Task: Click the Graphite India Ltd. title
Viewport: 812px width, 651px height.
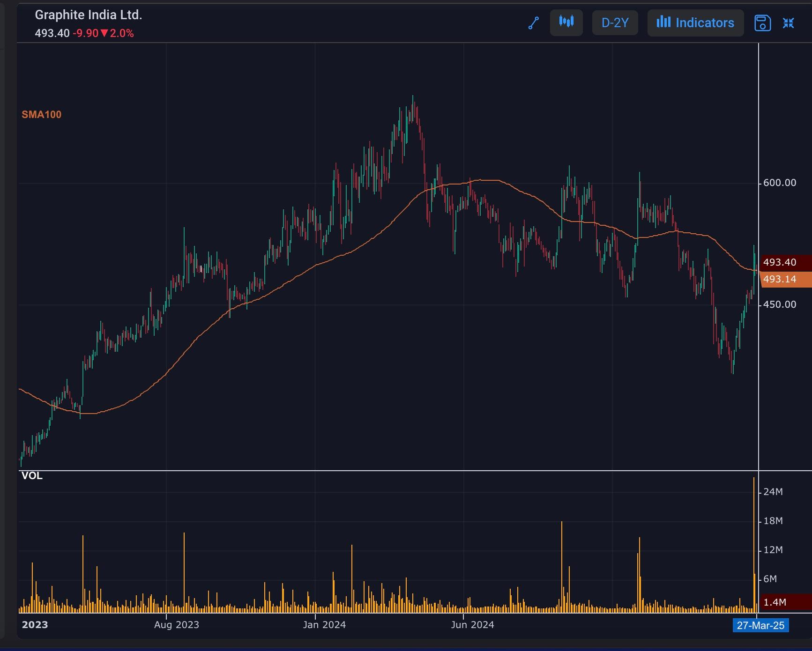Action: point(89,15)
